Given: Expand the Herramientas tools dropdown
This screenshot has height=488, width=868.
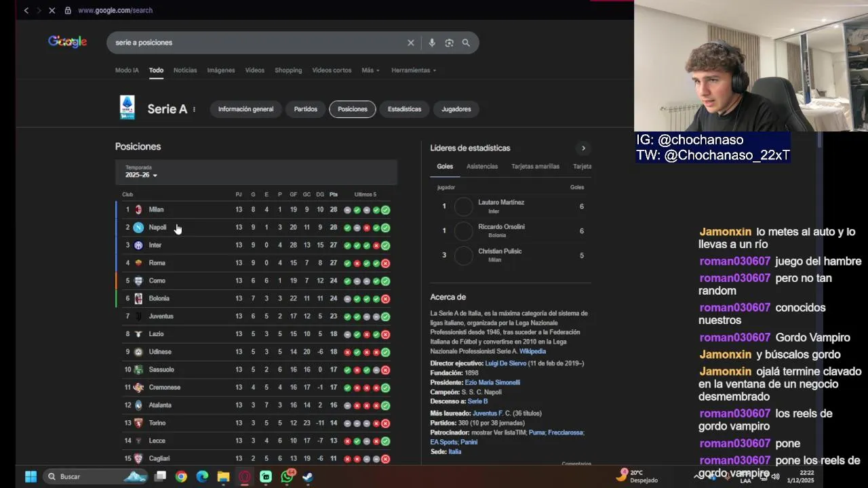Looking at the screenshot, I should click(414, 70).
